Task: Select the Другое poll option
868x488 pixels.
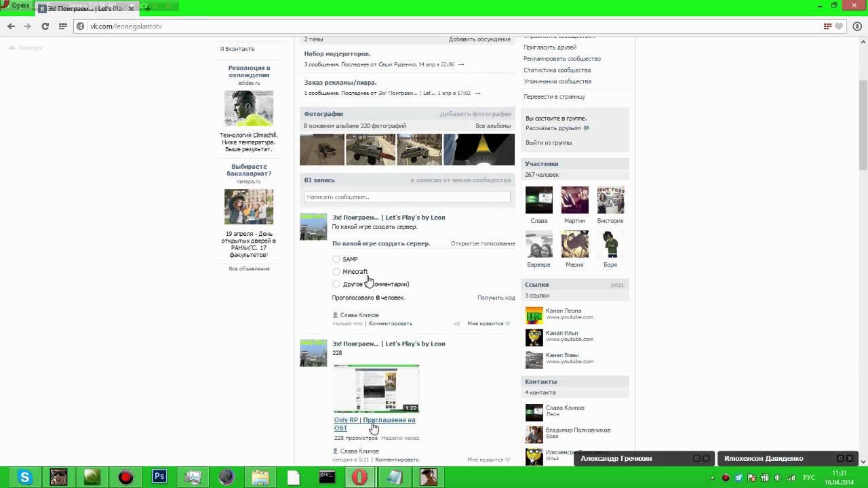Action: pyautogui.click(x=336, y=284)
